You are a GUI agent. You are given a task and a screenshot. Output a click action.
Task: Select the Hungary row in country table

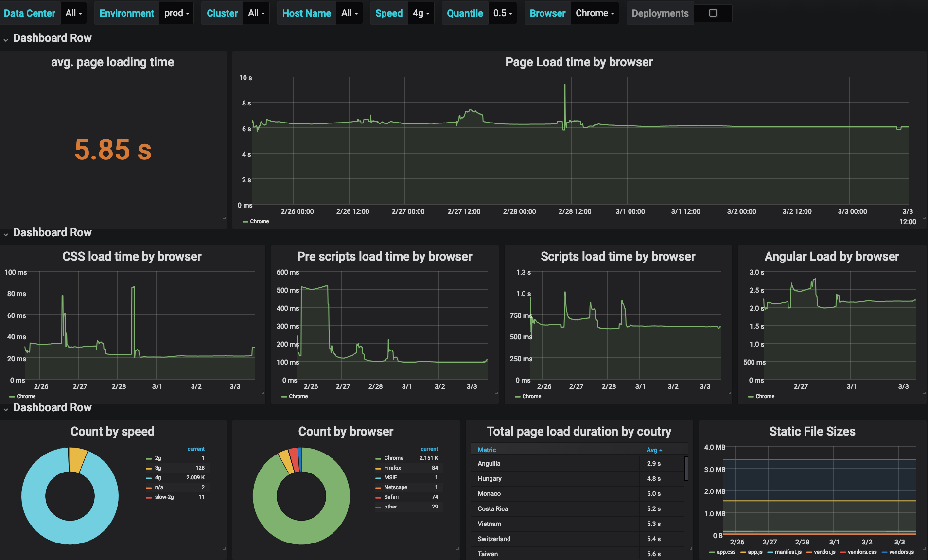(578, 479)
